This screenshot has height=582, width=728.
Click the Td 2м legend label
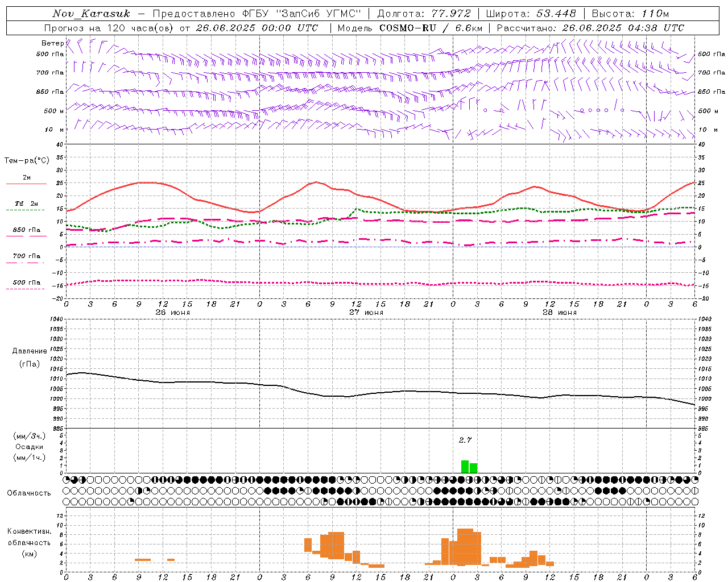point(27,203)
